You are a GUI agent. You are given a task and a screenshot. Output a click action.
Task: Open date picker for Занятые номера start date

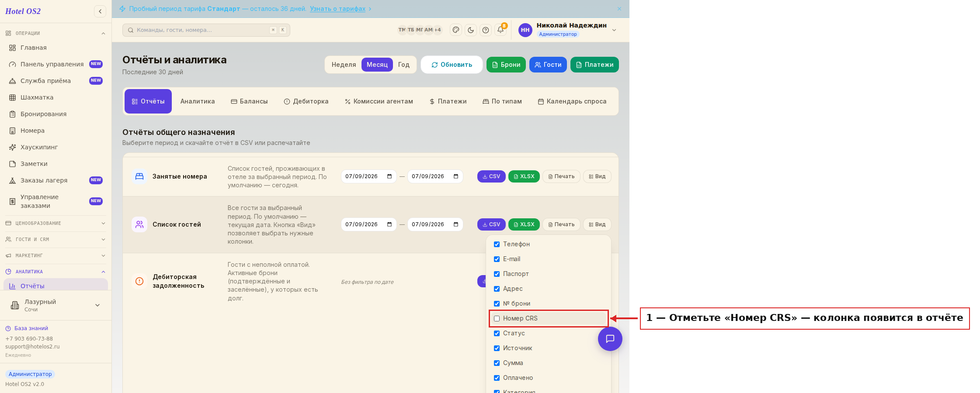click(x=389, y=176)
